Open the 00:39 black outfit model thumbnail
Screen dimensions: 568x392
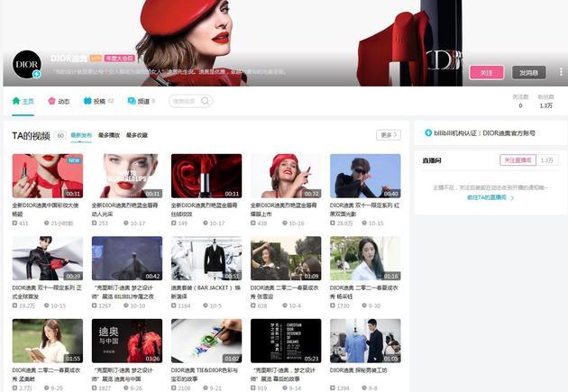[48, 259]
